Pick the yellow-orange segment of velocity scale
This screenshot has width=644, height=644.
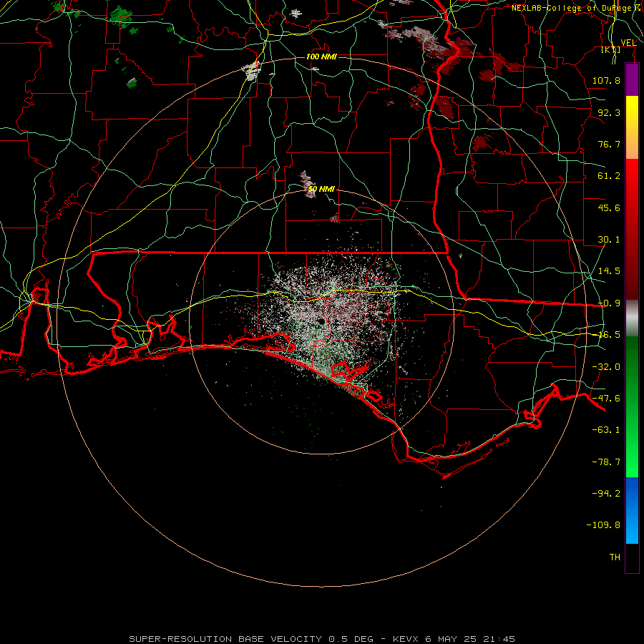[632, 127]
